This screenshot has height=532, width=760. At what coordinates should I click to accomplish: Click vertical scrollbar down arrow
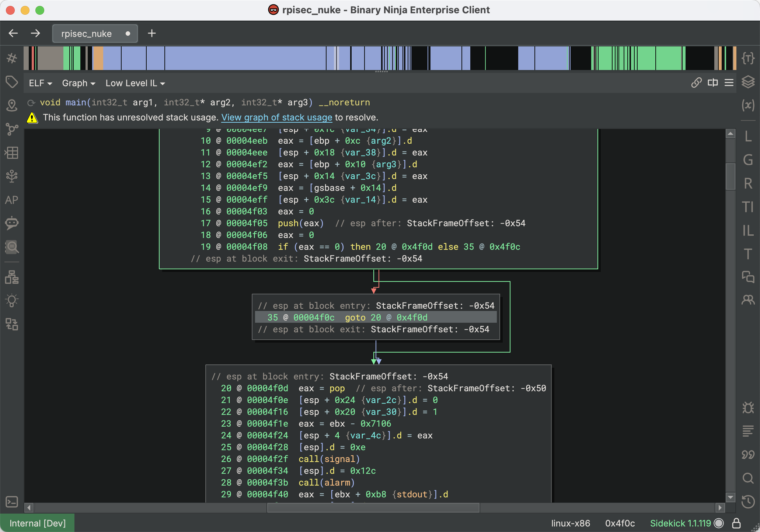click(731, 497)
